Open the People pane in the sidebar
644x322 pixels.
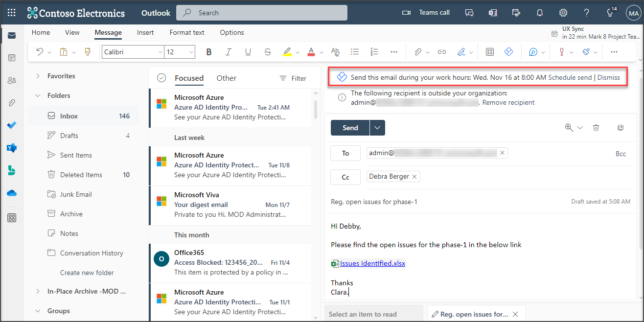[11, 80]
